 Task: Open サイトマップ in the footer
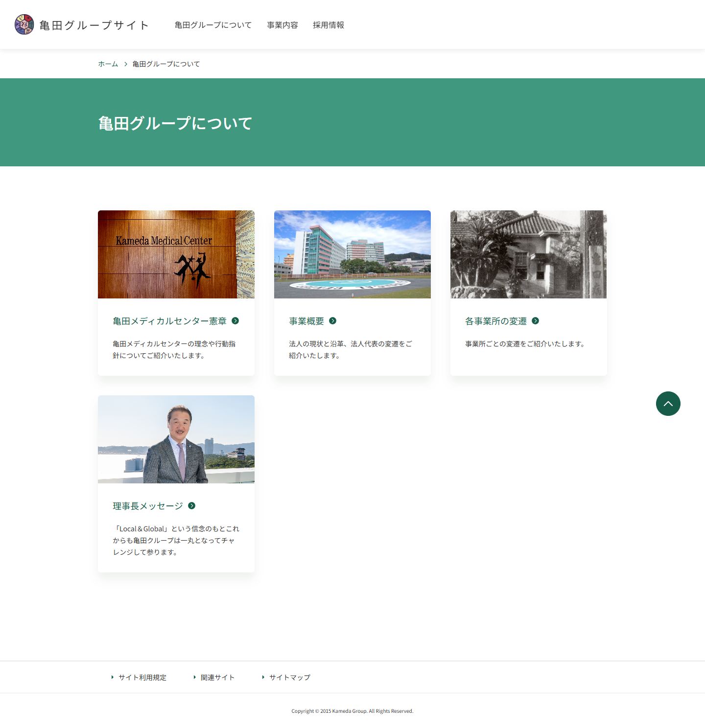pos(290,678)
